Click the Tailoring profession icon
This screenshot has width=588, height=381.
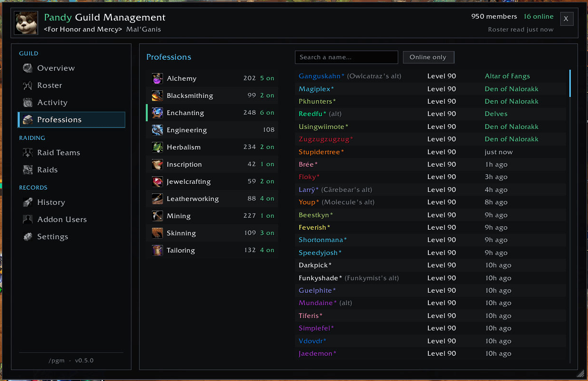(x=157, y=250)
